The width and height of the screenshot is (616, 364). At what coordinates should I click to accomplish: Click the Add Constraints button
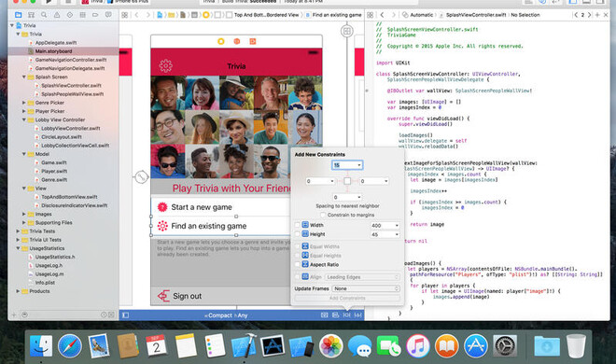pyautogui.click(x=347, y=298)
